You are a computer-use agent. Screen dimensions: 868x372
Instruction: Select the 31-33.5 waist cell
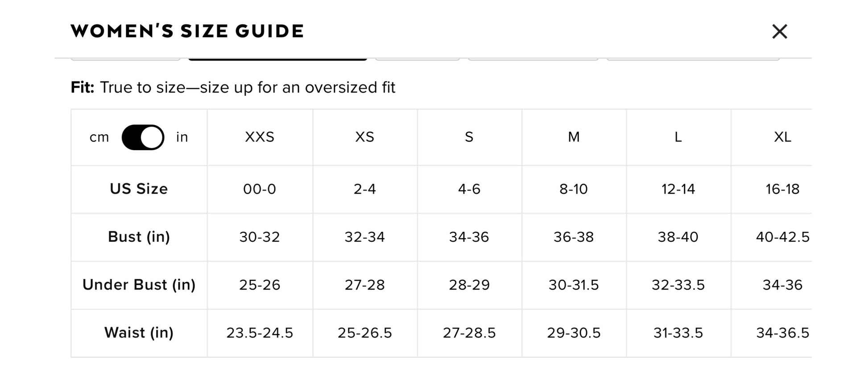(678, 333)
